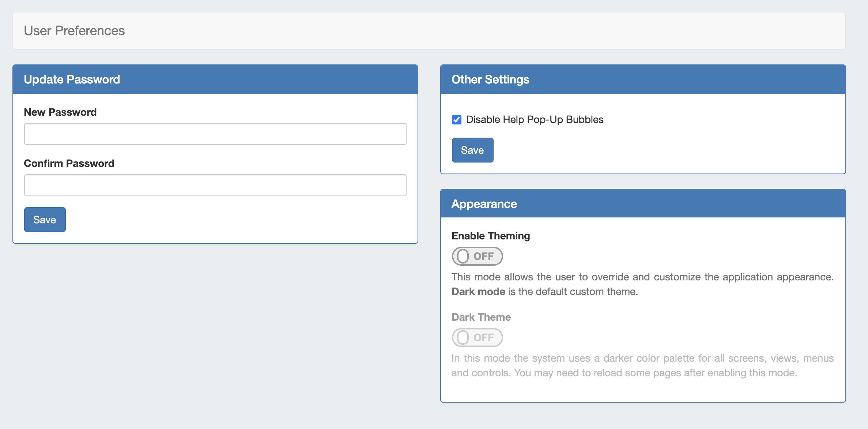868x429 pixels.
Task: Click the darker color palette description paragraph
Action: coord(642,365)
